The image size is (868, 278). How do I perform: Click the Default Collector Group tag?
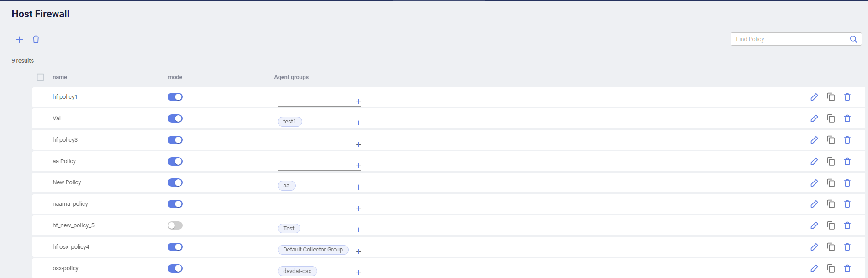[x=313, y=250]
